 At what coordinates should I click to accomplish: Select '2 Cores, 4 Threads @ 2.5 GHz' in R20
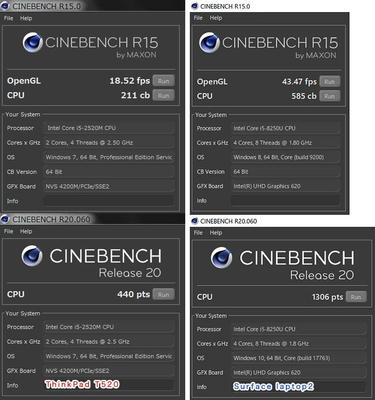click(88, 342)
